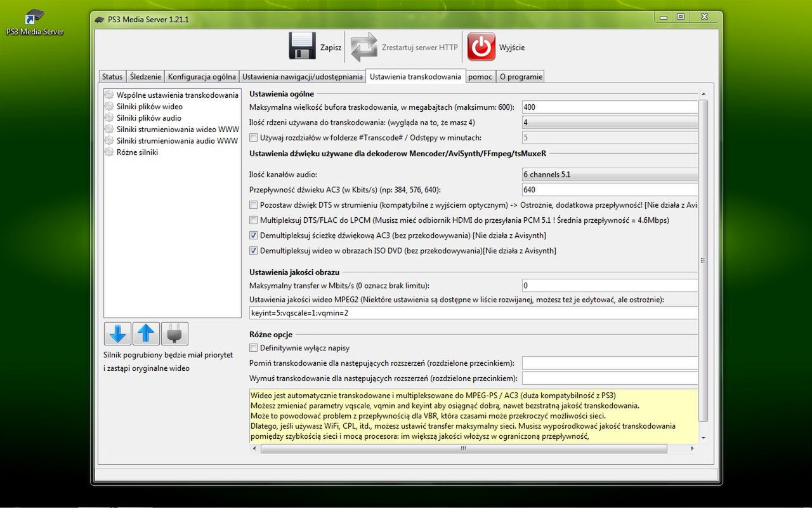Click the vertical scrollbar up arrow at the top

(x=703, y=94)
